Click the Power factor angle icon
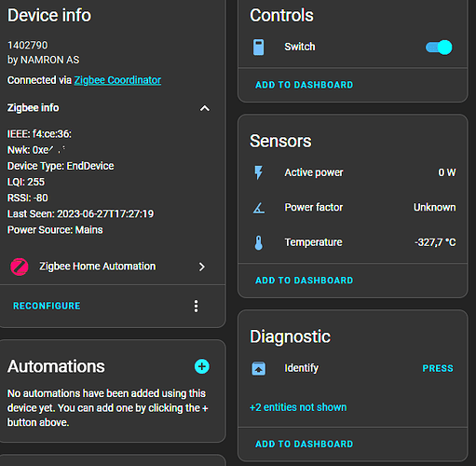The width and height of the screenshot is (476, 466). [259, 208]
